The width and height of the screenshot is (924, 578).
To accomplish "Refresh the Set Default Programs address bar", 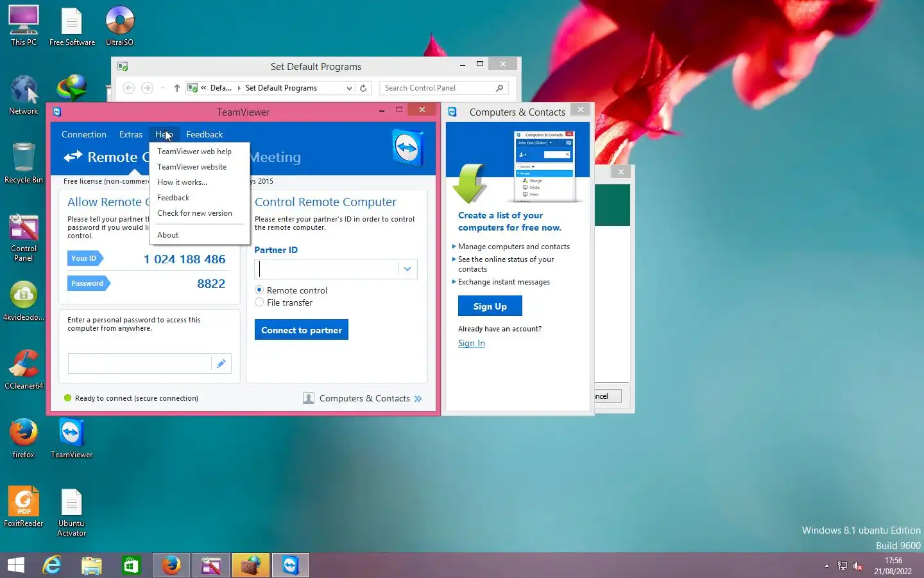I will tap(363, 88).
